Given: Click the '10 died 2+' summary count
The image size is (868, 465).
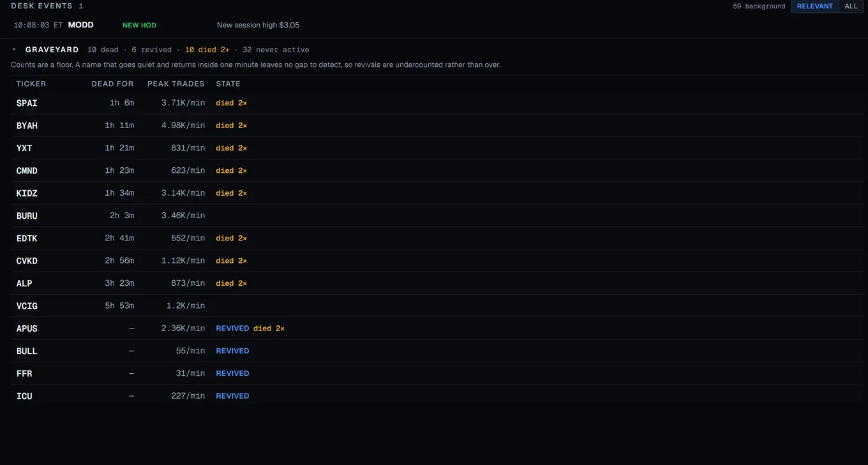Looking at the screenshot, I should pyautogui.click(x=207, y=50).
